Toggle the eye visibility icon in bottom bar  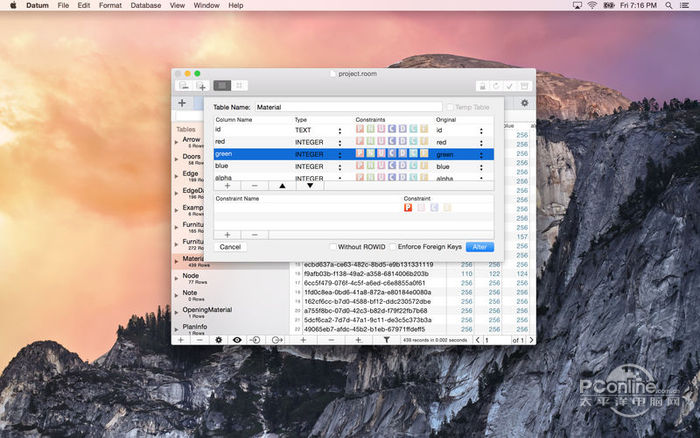click(x=237, y=340)
